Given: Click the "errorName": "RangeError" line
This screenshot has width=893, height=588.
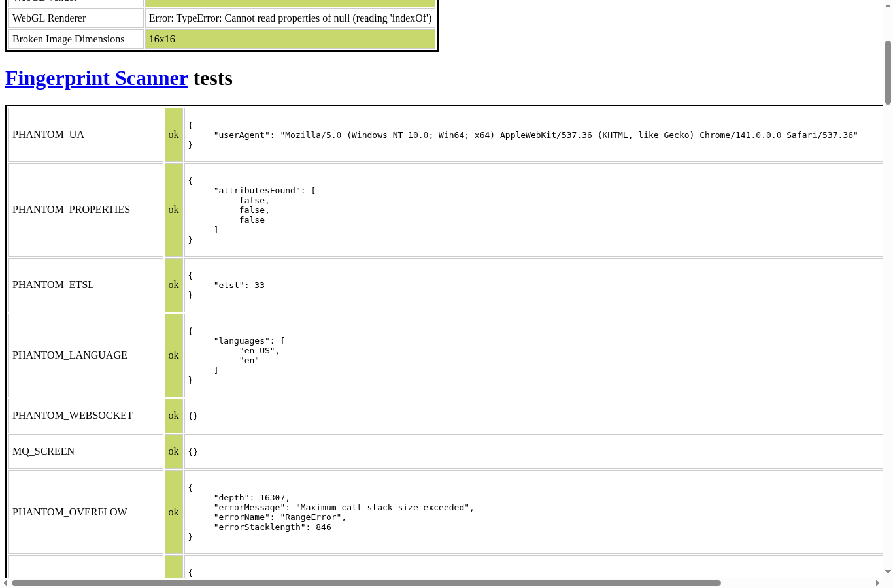Looking at the screenshot, I should (x=280, y=517).
